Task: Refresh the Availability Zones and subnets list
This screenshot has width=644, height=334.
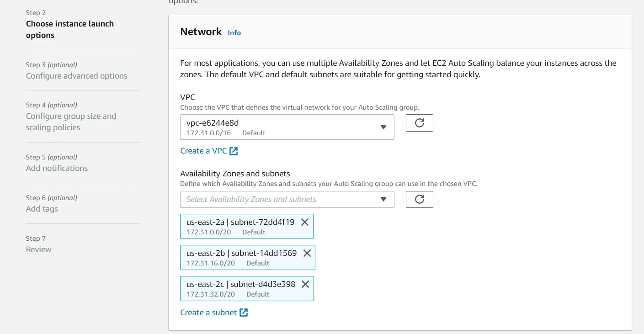Action: pos(419,199)
